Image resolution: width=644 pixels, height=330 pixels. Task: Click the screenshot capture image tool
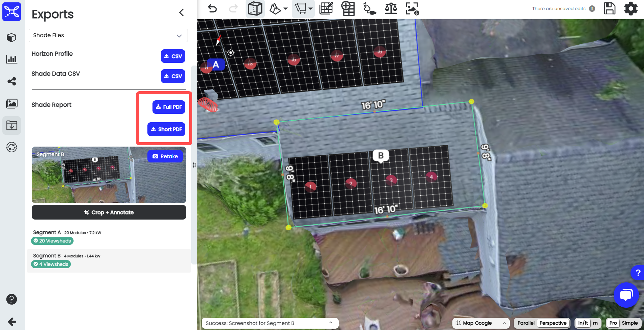tap(412, 8)
